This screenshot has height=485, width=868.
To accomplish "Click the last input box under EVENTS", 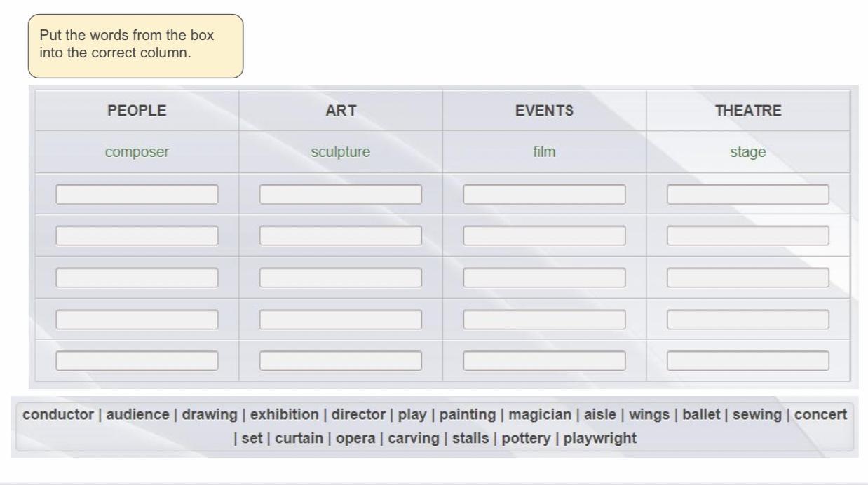I will tap(544, 360).
